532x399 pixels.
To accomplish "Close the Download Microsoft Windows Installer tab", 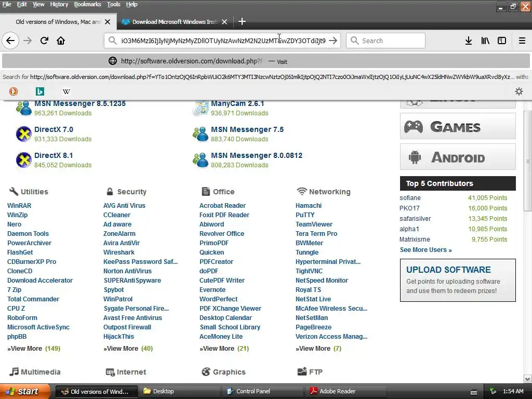I will 224,22.
